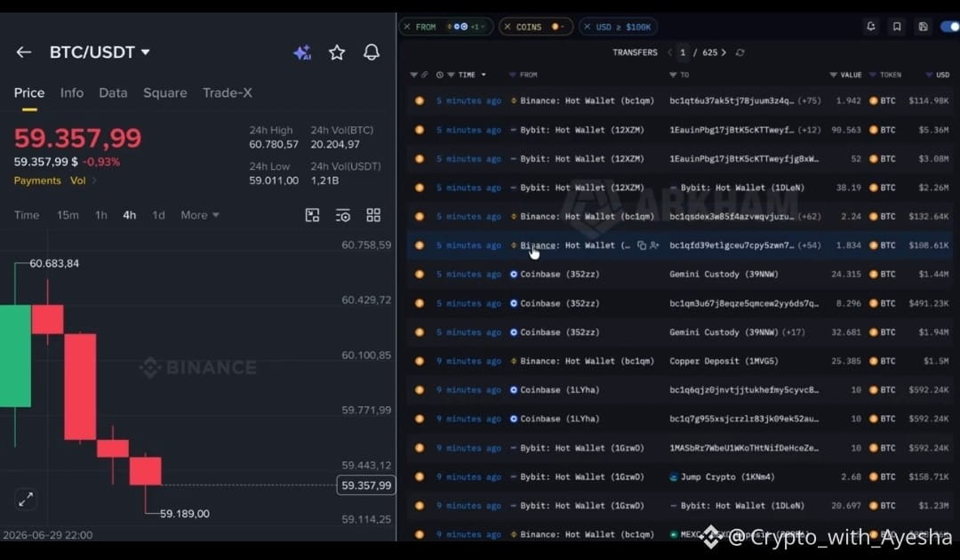Go to previous transfers page arrow

[669, 52]
